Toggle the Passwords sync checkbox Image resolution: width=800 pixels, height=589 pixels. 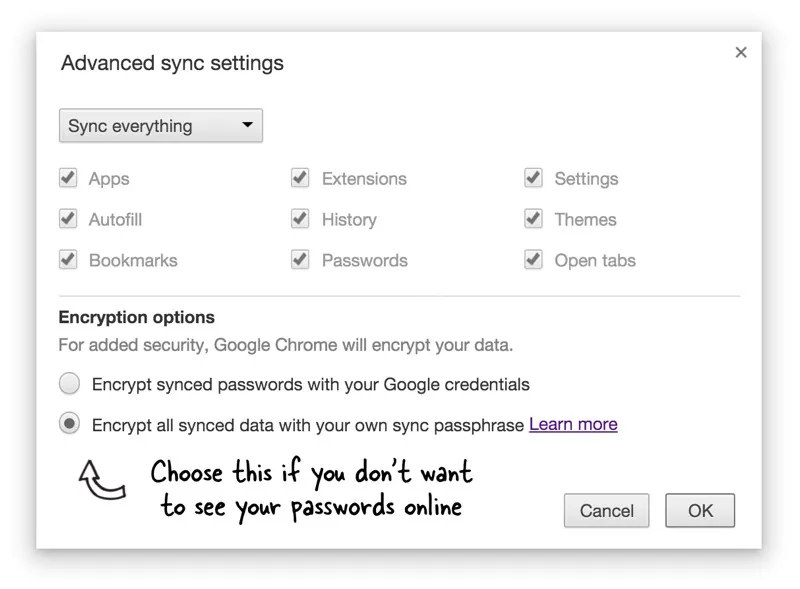[300, 260]
